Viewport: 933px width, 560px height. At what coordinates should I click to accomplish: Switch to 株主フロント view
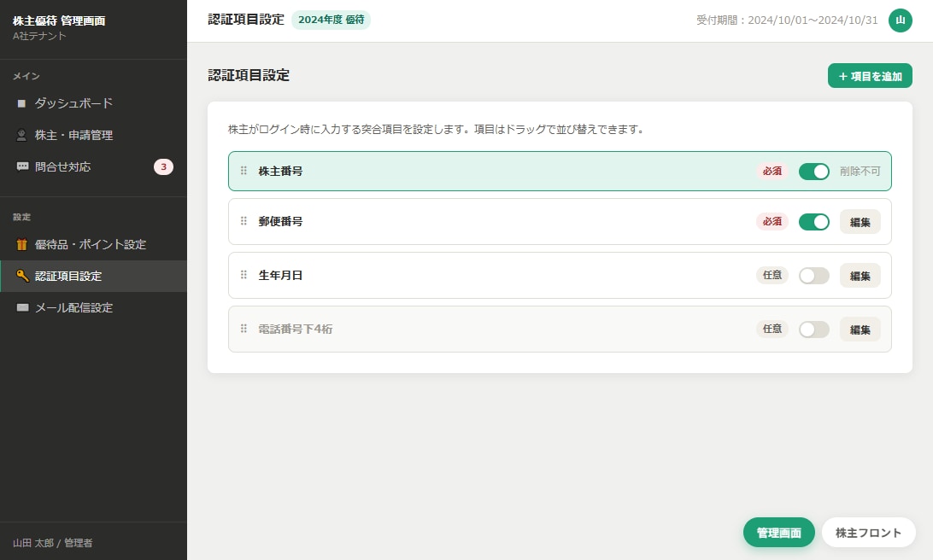[868, 532]
